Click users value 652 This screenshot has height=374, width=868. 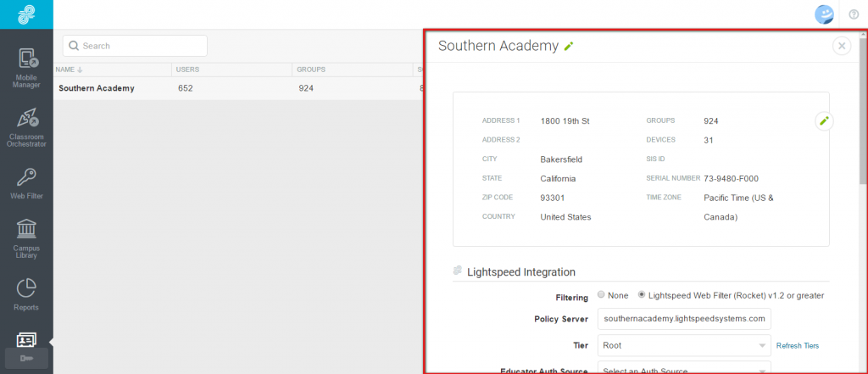[186, 88]
